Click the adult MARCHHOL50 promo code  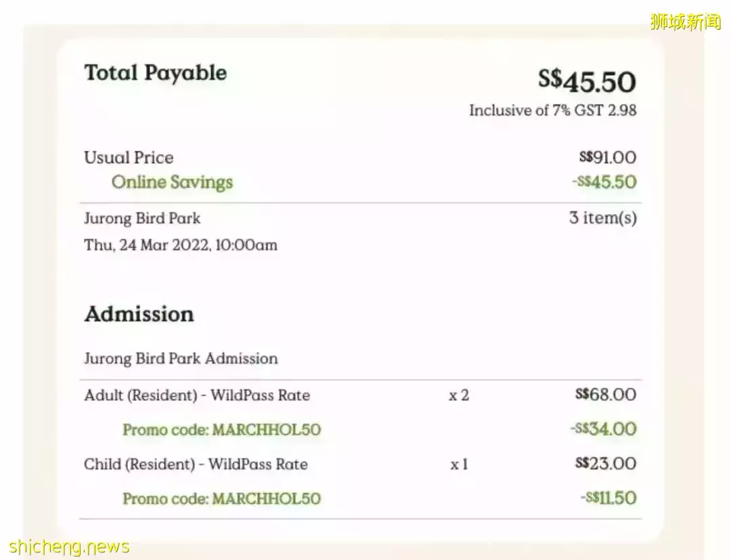click(221, 430)
